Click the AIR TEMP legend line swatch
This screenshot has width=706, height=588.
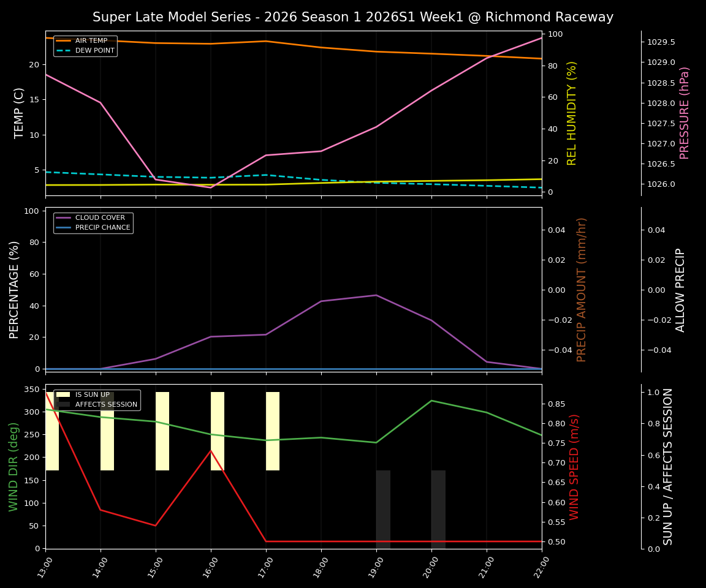[x=64, y=41]
